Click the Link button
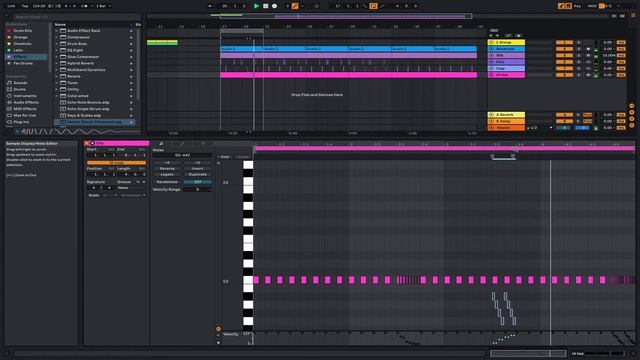Screen dimensions: 640x360 pyautogui.click(x=11, y=6)
